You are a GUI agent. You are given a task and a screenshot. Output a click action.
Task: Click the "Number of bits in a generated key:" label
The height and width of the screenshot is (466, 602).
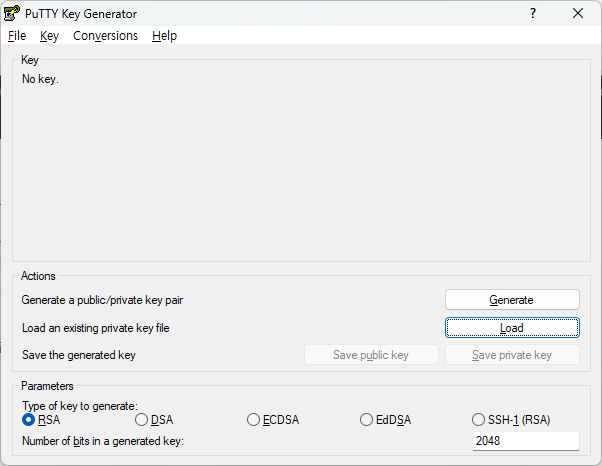(103, 441)
